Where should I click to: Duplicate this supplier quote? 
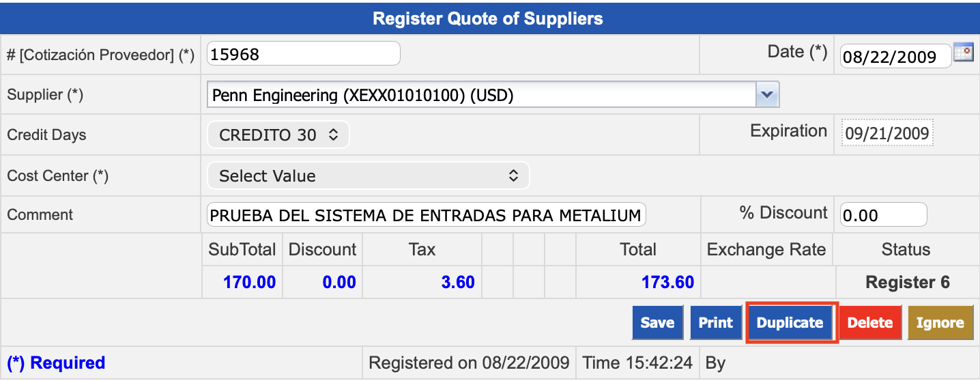(x=790, y=323)
